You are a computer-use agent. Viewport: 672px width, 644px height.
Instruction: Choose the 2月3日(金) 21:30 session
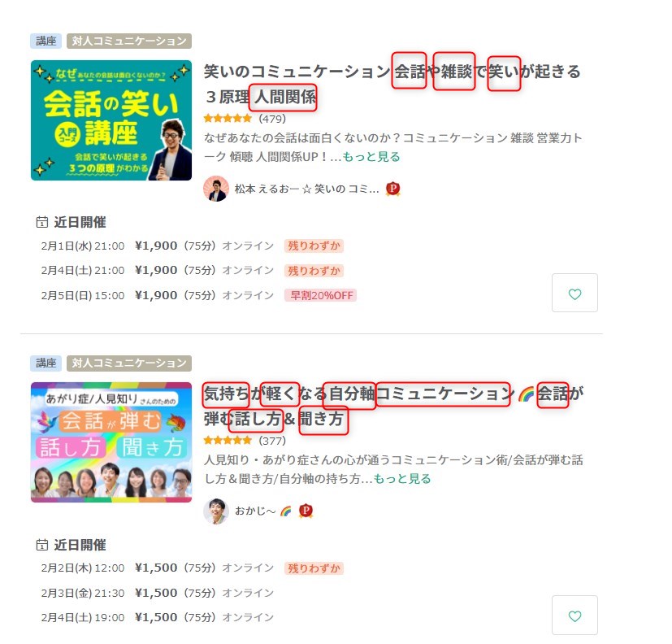[x=158, y=593]
